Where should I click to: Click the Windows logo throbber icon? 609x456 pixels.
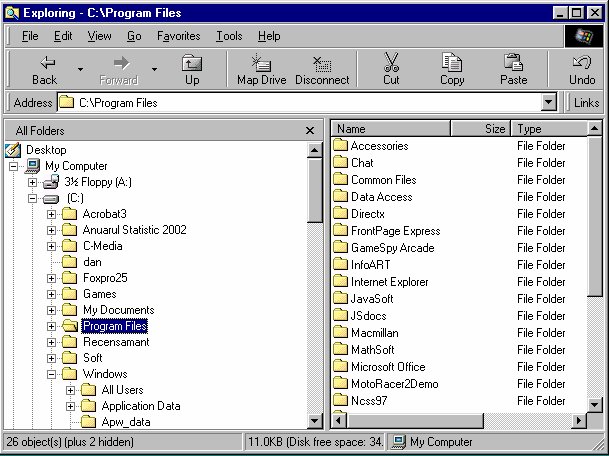[x=584, y=36]
